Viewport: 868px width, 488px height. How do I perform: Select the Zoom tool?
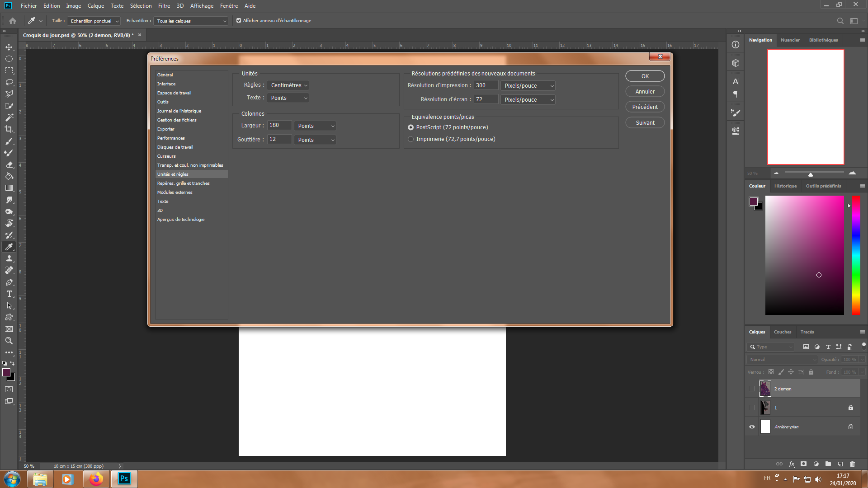9,341
